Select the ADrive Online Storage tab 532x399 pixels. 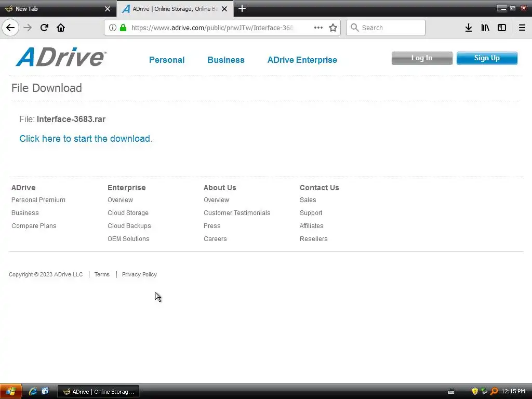point(175,9)
